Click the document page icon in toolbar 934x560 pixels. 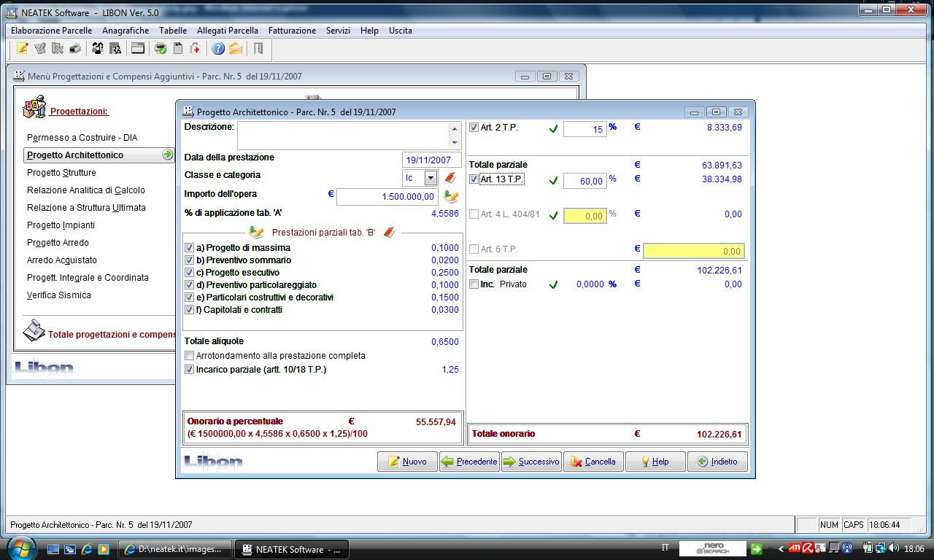(x=177, y=49)
